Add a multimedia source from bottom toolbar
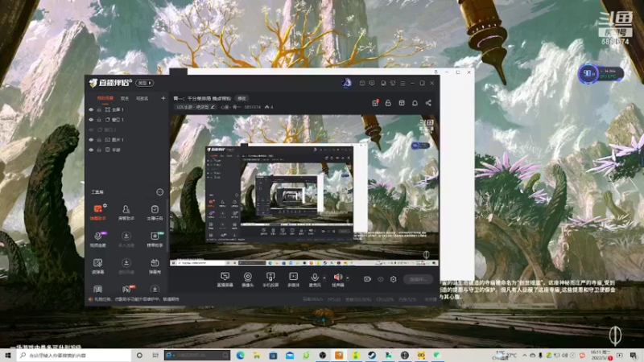The image size is (644, 362). (x=293, y=279)
